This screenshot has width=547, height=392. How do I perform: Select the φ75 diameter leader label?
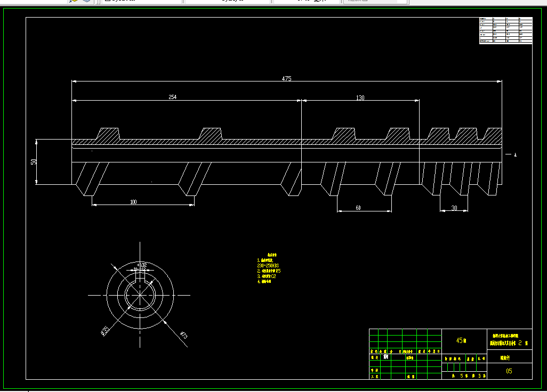[184, 335]
